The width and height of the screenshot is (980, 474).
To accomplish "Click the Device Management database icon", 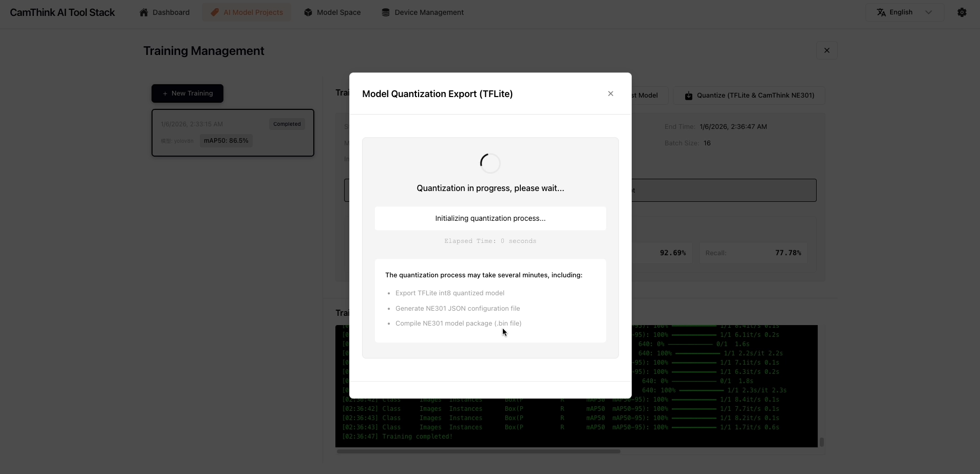I will pos(386,12).
